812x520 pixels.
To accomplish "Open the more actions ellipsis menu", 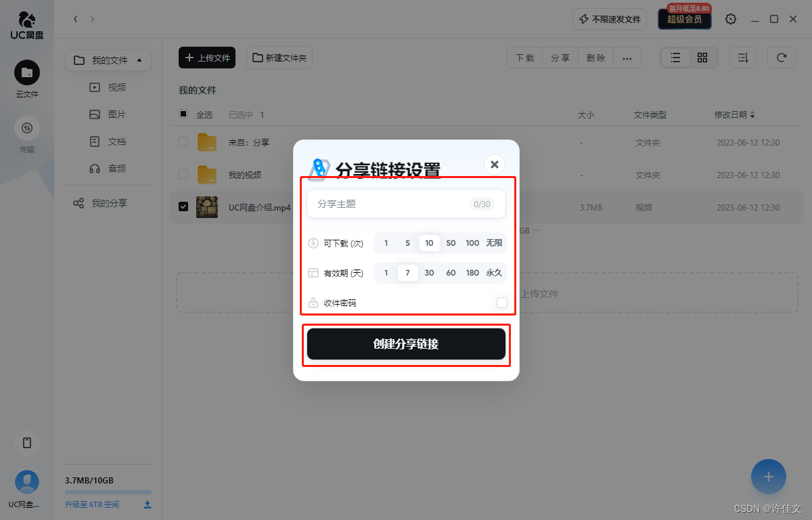I will coord(627,58).
